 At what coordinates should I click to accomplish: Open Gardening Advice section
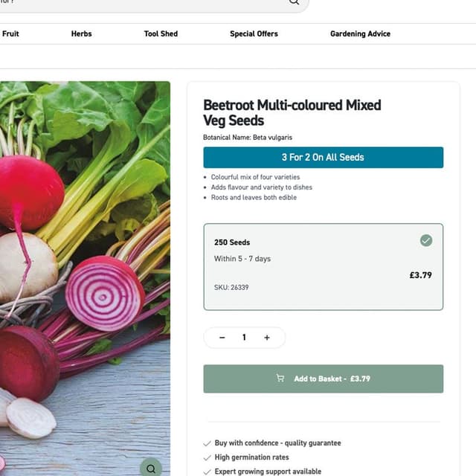360,33
